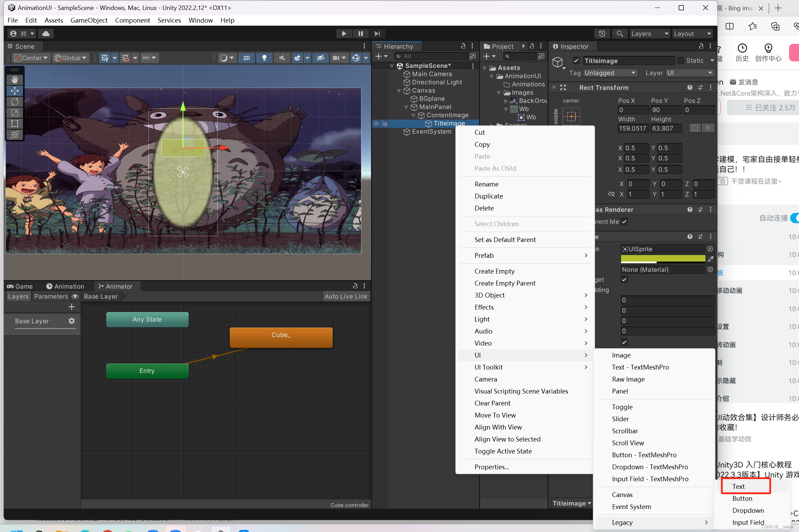Select the Hand view tool
This screenshot has width=799, height=532.
(15, 80)
